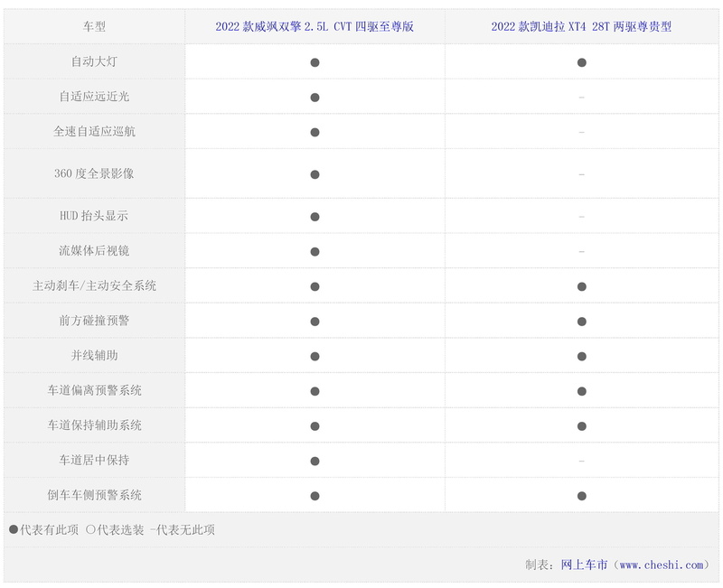Click XT4 dot in 主动刹车/主动安全系统 row

coord(582,286)
